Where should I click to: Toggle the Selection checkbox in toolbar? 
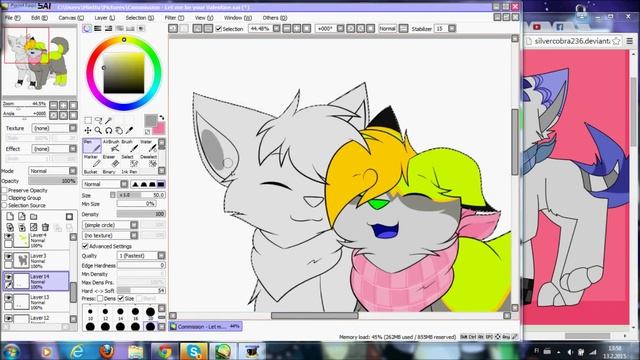218,29
